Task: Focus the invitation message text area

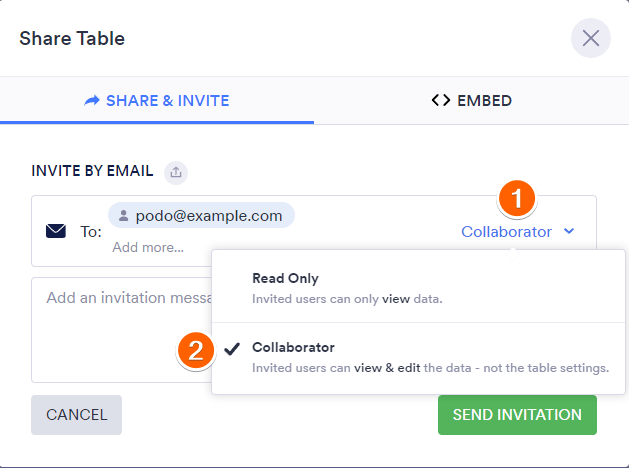Action: click(x=120, y=330)
